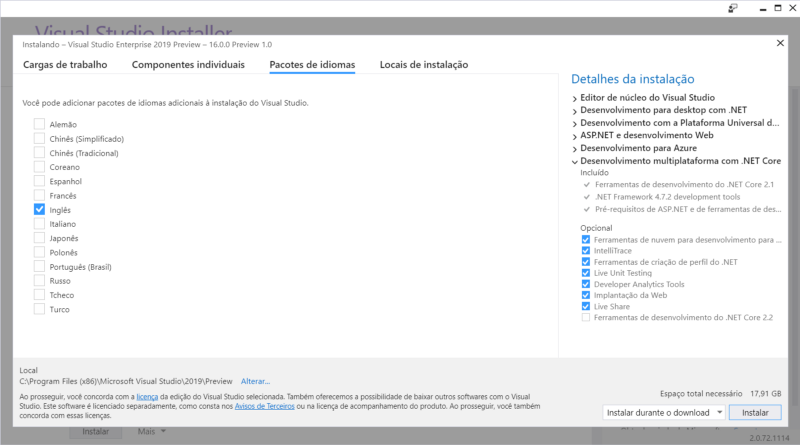800x445 pixels.
Task: Enable the Japonês language pack
Action: click(x=39, y=238)
